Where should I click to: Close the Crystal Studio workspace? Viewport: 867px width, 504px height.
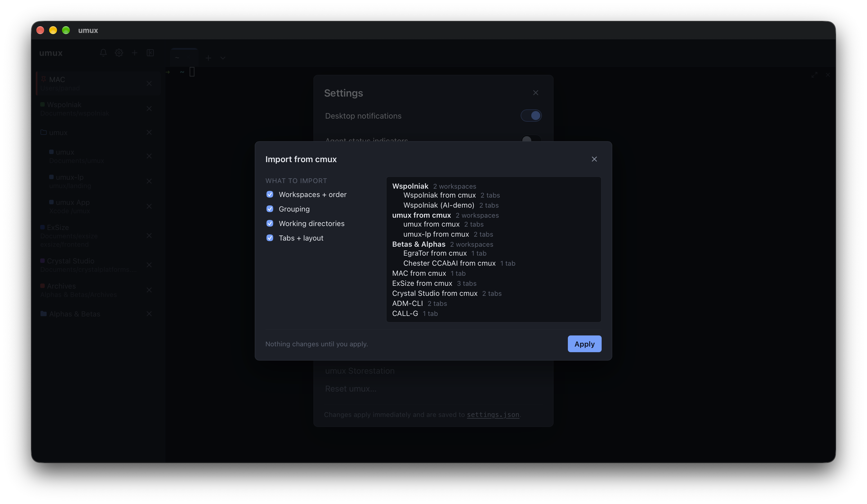[149, 265]
